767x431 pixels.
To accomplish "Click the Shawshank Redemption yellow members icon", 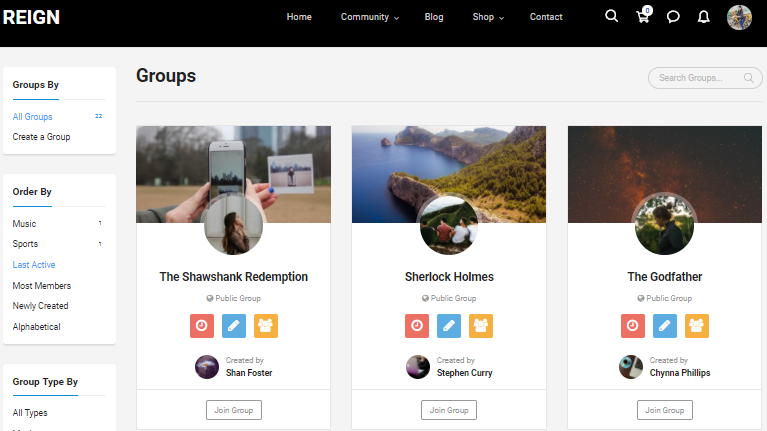I will click(x=266, y=326).
